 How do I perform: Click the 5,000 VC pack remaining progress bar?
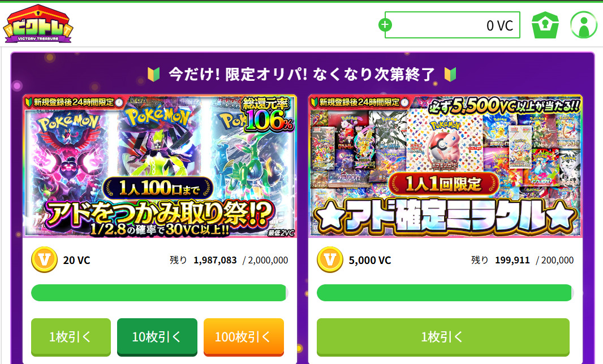[x=445, y=293]
